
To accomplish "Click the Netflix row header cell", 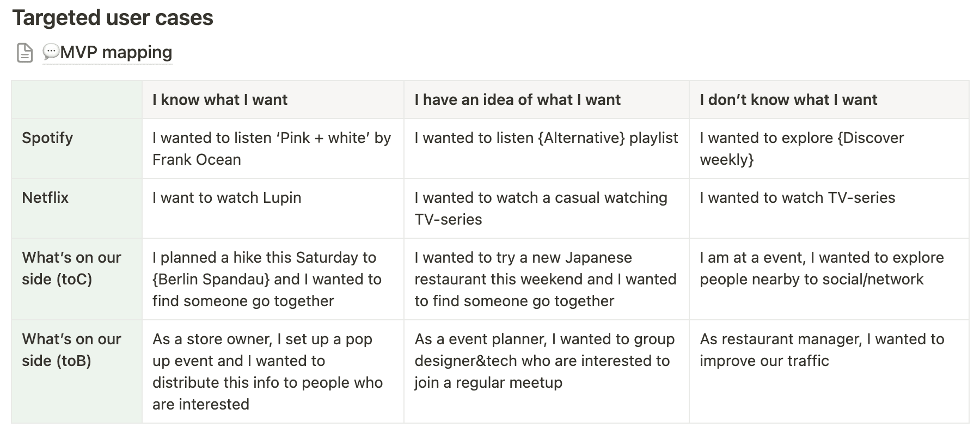I will (x=77, y=208).
